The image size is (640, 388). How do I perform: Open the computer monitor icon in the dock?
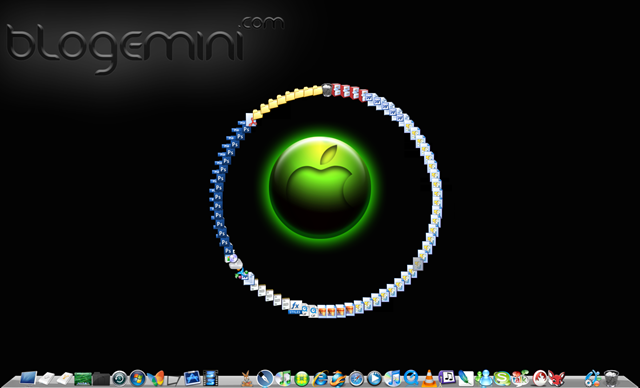[28, 377]
